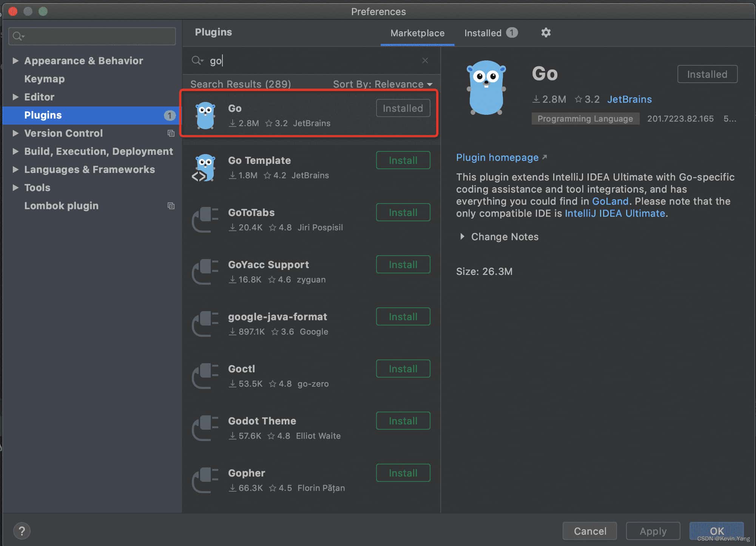Select the GoYacc Support row title

[x=268, y=264]
